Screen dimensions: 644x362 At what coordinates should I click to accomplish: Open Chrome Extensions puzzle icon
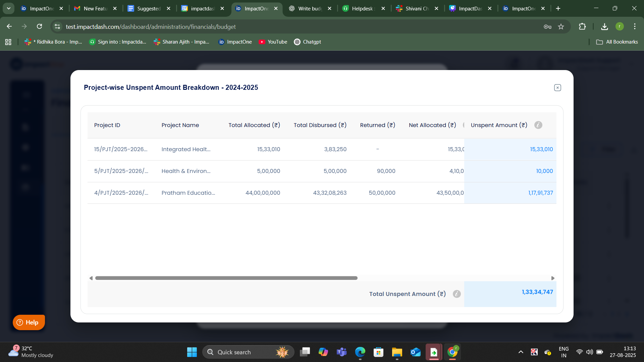coord(582,26)
